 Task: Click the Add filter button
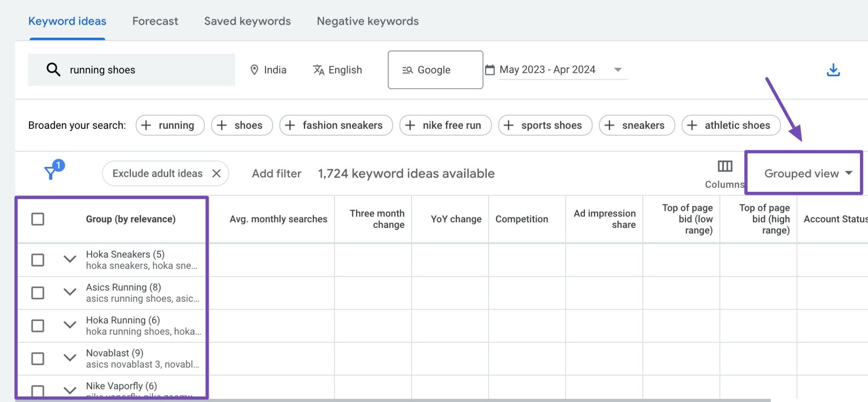point(277,174)
